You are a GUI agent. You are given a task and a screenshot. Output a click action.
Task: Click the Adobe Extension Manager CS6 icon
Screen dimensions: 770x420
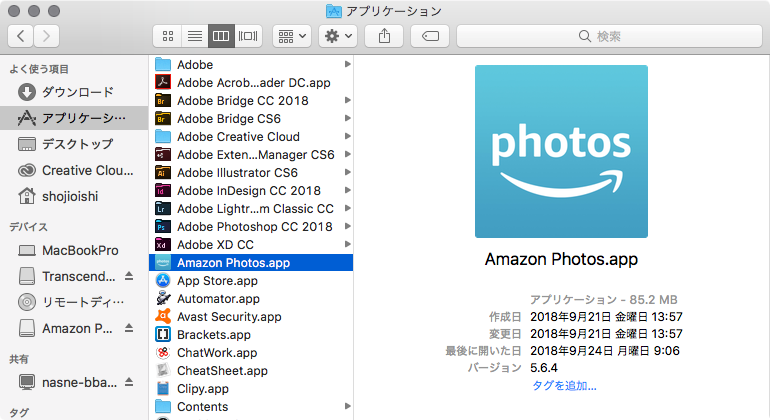coord(163,154)
